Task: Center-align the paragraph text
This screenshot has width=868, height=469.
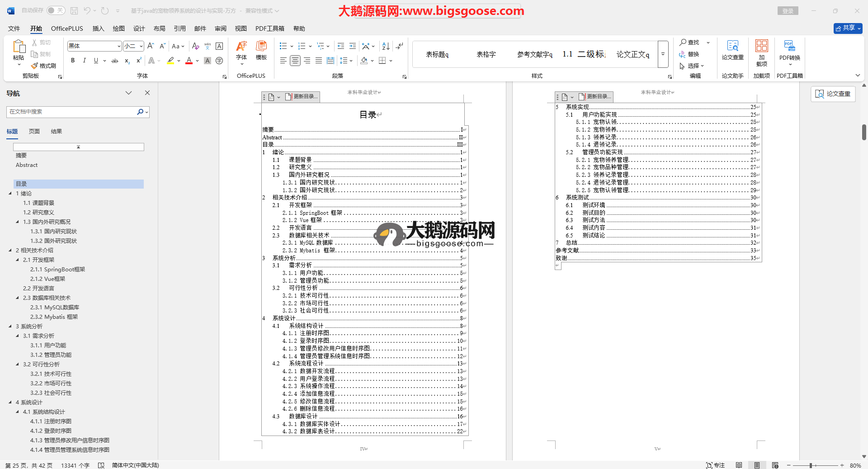Action: click(x=295, y=61)
